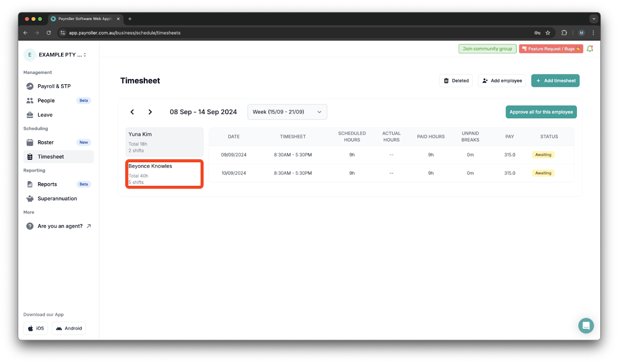Open Feature Request / Bugs
The height and width of the screenshot is (364, 619).
(x=551, y=49)
